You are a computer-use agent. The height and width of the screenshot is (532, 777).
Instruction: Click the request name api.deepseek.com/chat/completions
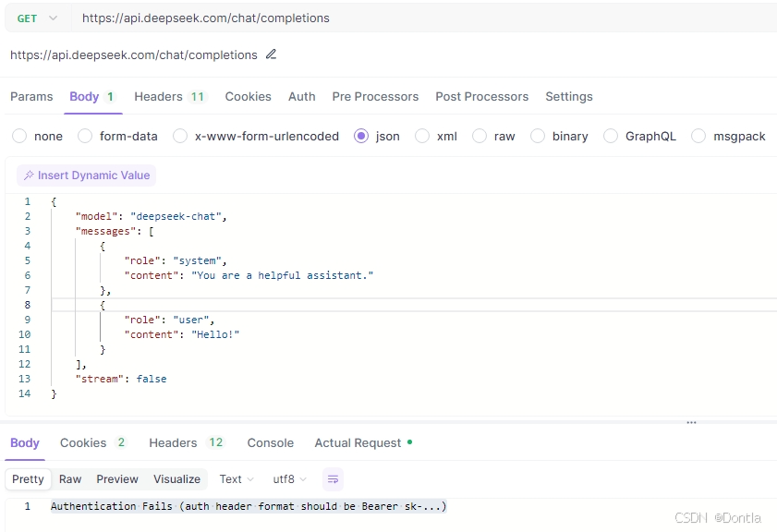tap(134, 55)
